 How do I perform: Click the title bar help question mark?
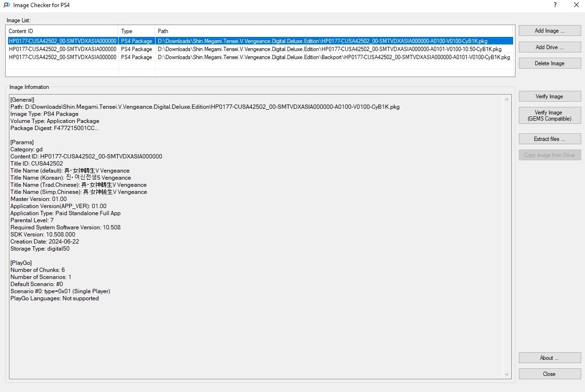point(555,5)
